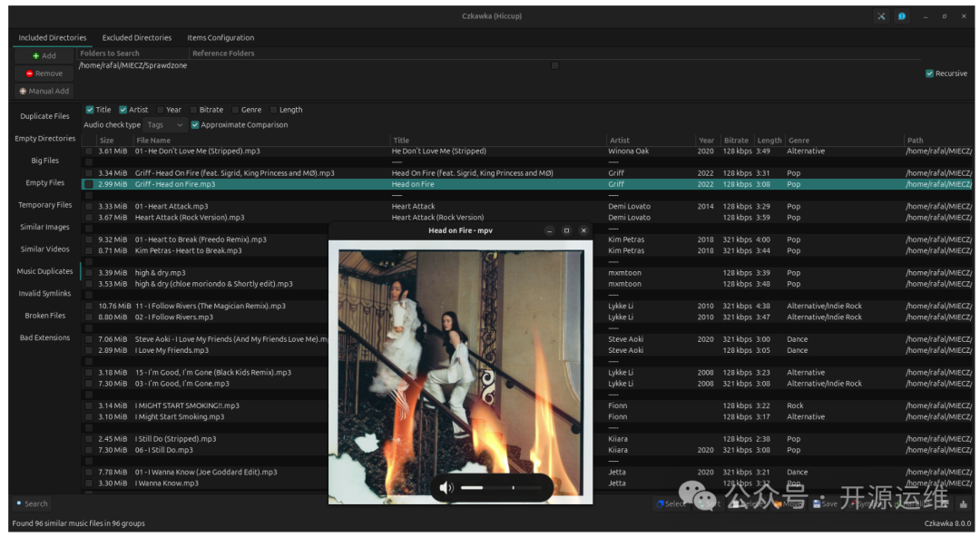Sort by the Genre column header

point(845,140)
